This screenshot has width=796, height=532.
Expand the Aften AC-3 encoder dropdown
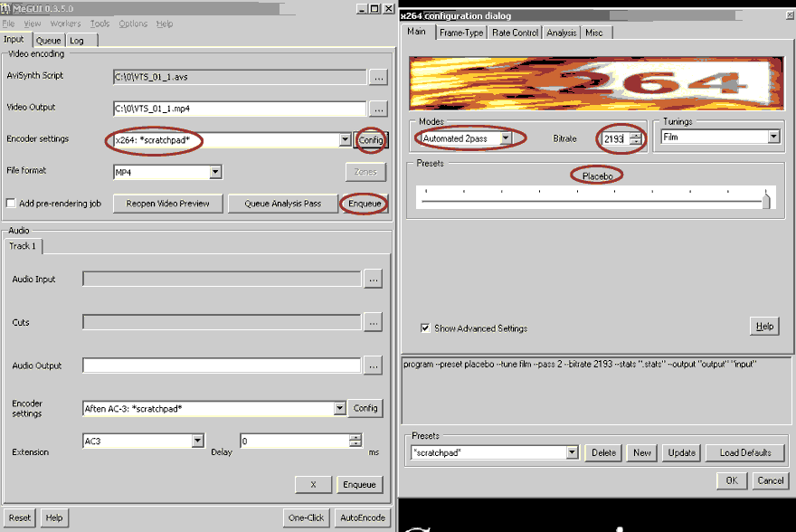[x=339, y=408]
